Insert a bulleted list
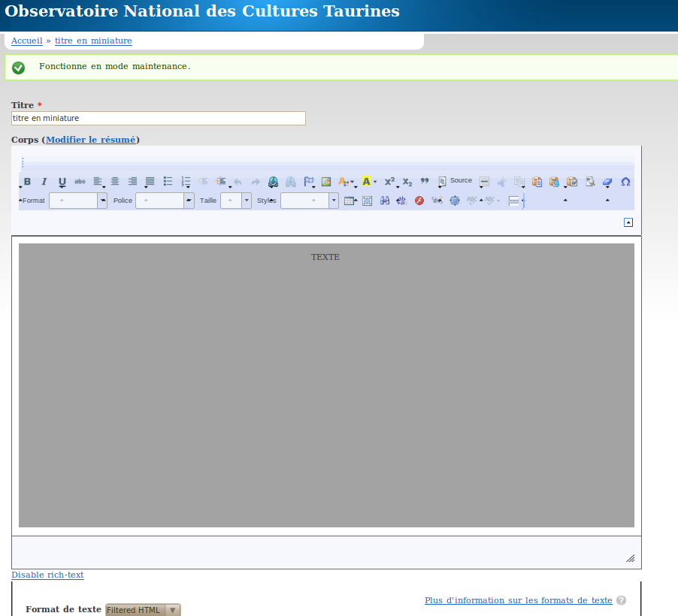This screenshot has width=678, height=616. pos(168,182)
